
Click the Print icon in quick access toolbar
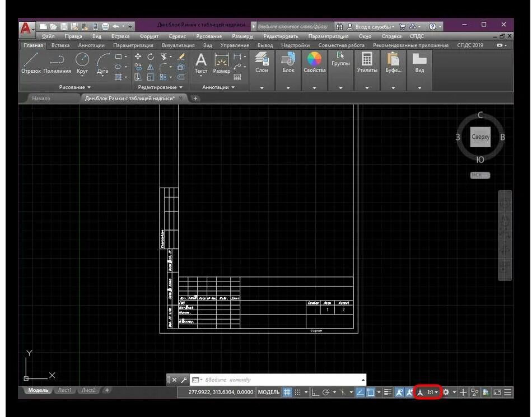click(105, 26)
